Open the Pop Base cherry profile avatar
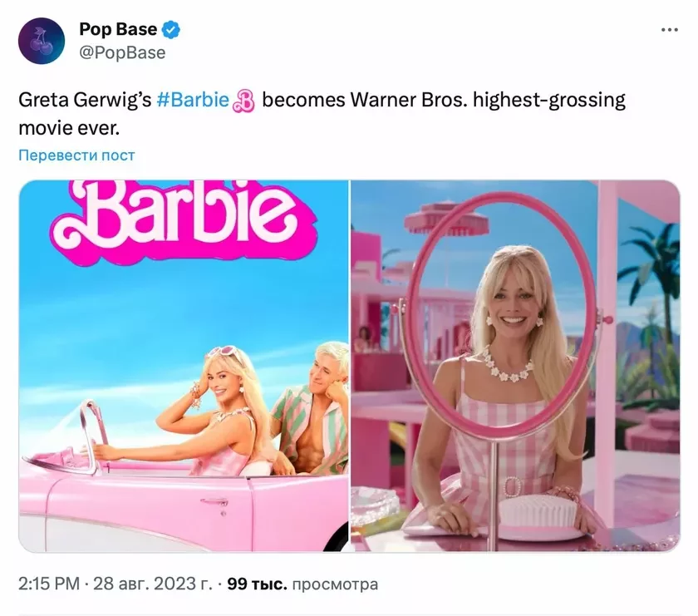This screenshot has height=616, width=698. [x=42, y=41]
